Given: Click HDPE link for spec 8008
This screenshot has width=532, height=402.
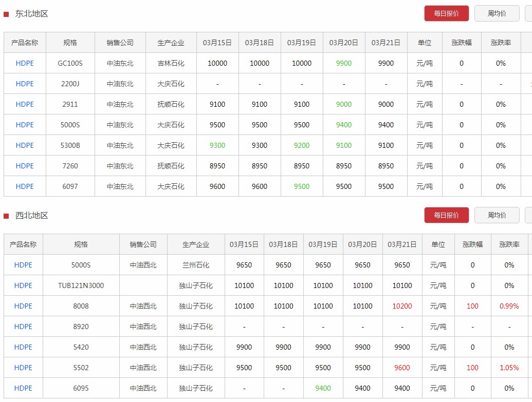Looking at the screenshot, I should [x=23, y=306].
